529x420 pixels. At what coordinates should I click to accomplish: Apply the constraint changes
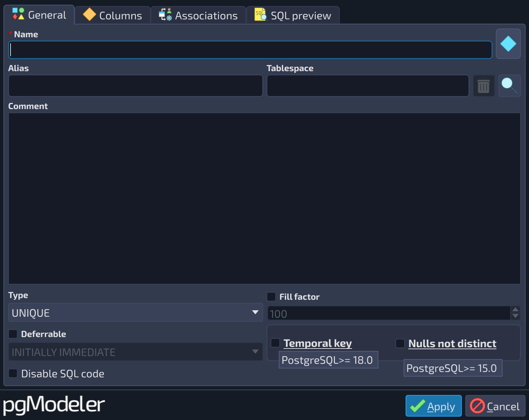click(434, 406)
